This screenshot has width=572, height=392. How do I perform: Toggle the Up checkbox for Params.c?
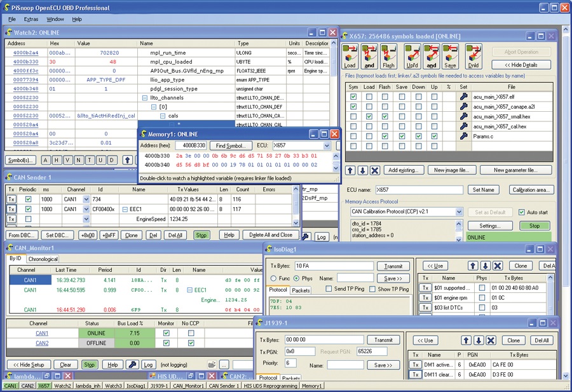pos(434,136)
